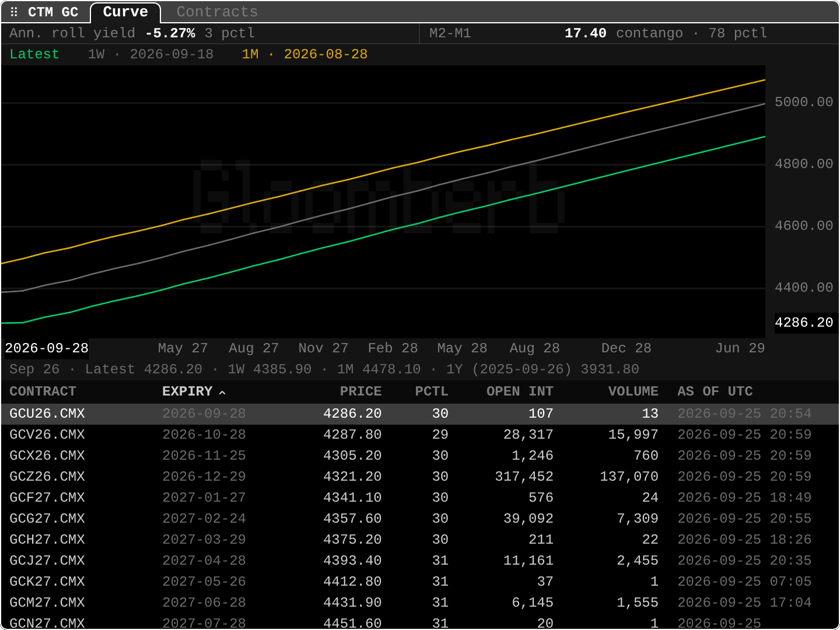This screenshot has width=840, height=630.
Task: Click the price 4321.20 cell
Action: tap(352, 477)
